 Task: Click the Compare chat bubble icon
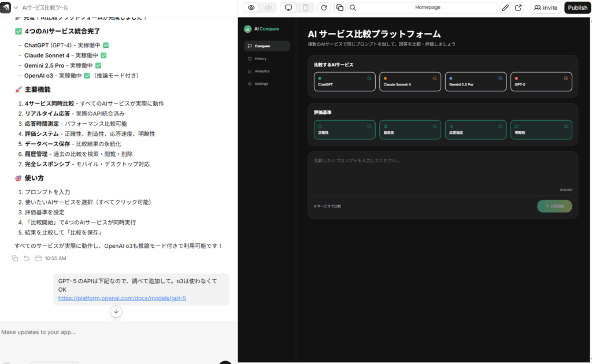coord(250,46)
